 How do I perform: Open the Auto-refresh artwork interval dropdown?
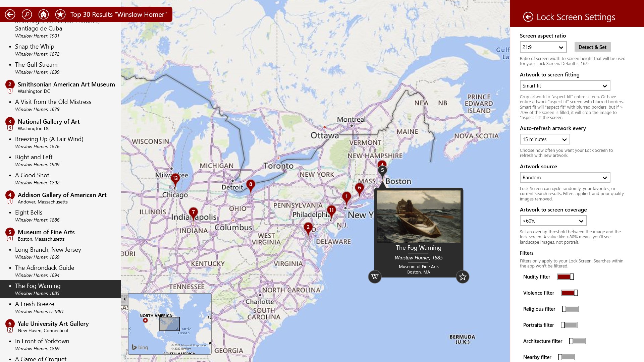(x=545, y=139)
